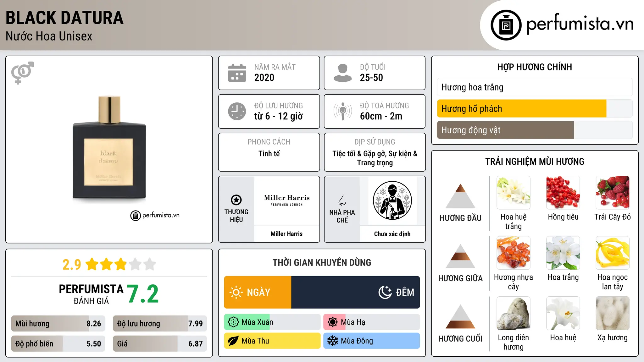The width and height of the screenshot is (644, 362).
Task: Click the flower icon for Mùa Xuân
Action: 233,322
